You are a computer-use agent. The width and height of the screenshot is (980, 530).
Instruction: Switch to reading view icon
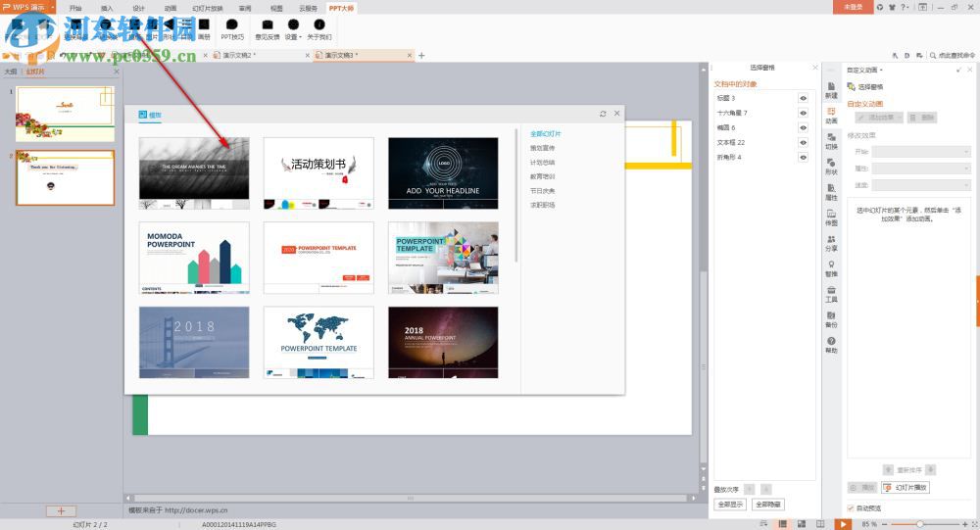point(820,524)
